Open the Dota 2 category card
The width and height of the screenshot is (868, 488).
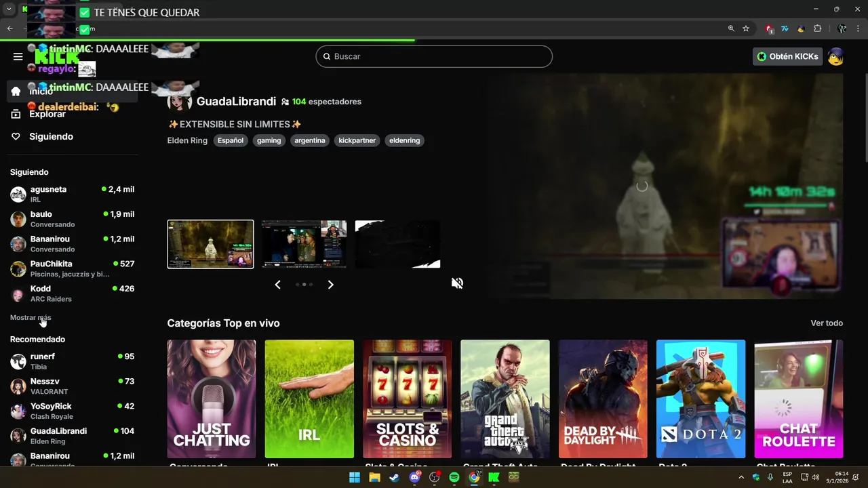coord(701,399)
